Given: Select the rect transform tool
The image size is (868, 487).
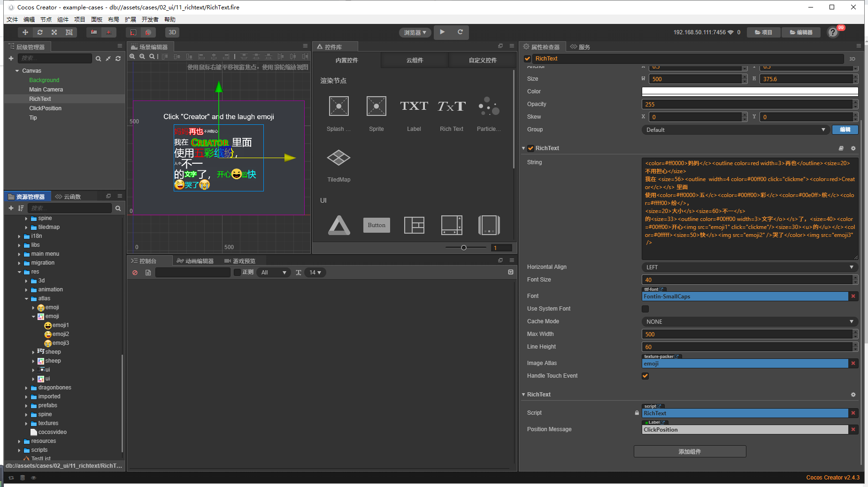Looking at the screenshot, I should (x=69, y=32).
